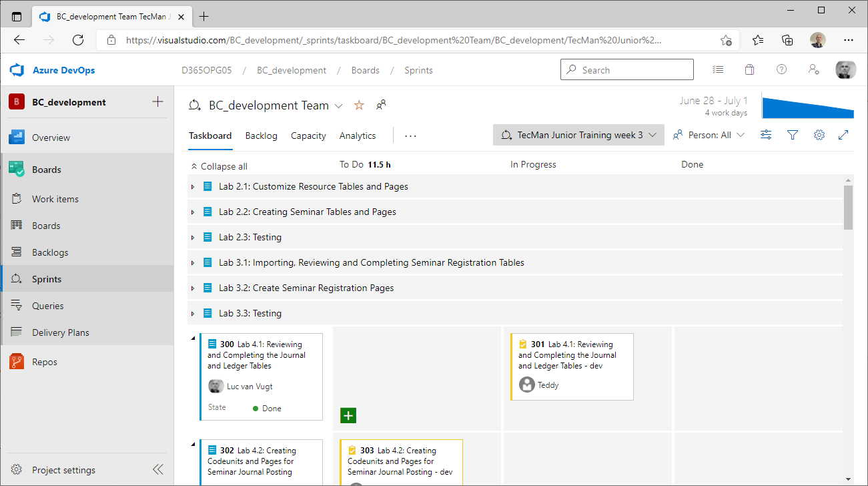The height and width of the screenshot is (486, 868).
Task: Open the BC_development project header in sidebar
Action: point(69,102)
